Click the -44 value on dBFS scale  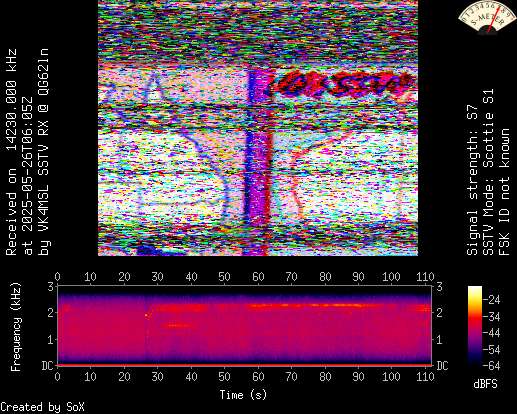pyautogui.click(x=491, y=333)
